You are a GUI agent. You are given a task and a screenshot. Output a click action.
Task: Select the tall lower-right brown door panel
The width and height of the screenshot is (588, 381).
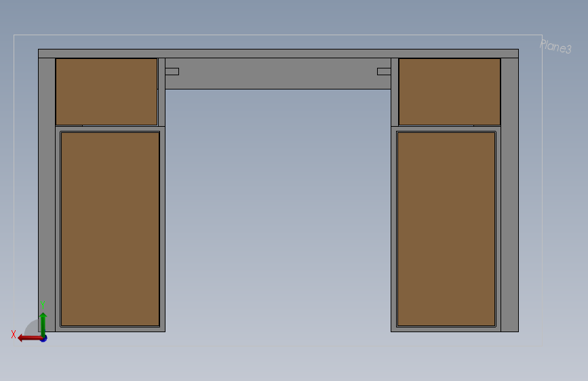pyautogui.click(x=446, y=229)
